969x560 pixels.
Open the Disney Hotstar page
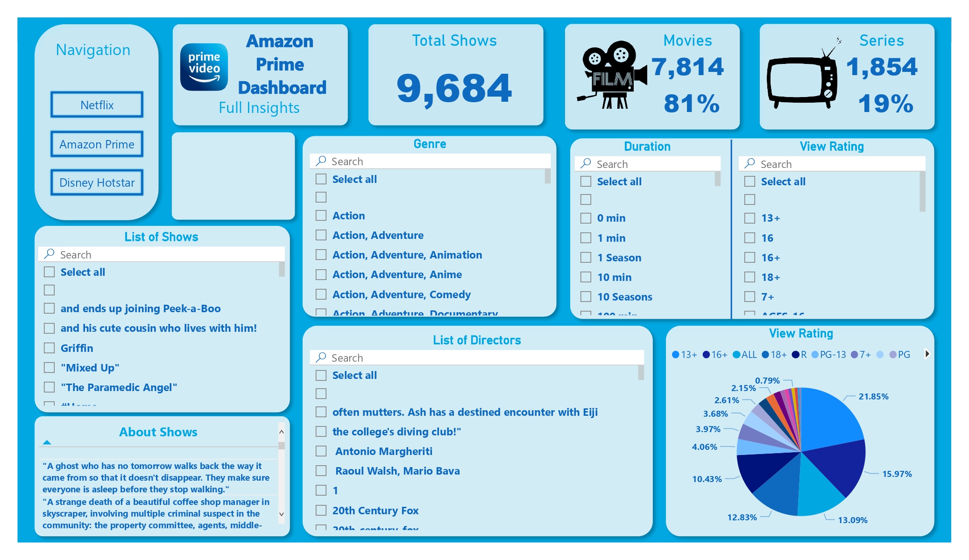pos(97,182)
